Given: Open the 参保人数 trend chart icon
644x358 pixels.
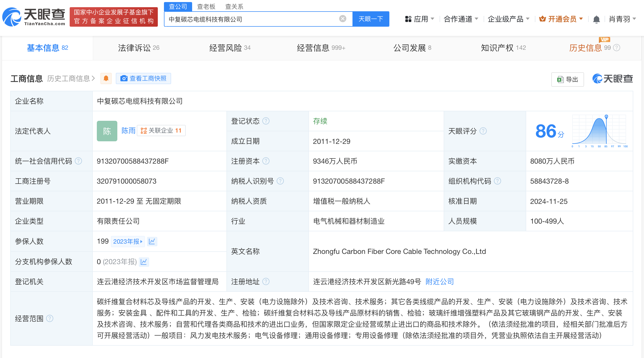Looking at the screenshot, I should click(x=152, y=241).
